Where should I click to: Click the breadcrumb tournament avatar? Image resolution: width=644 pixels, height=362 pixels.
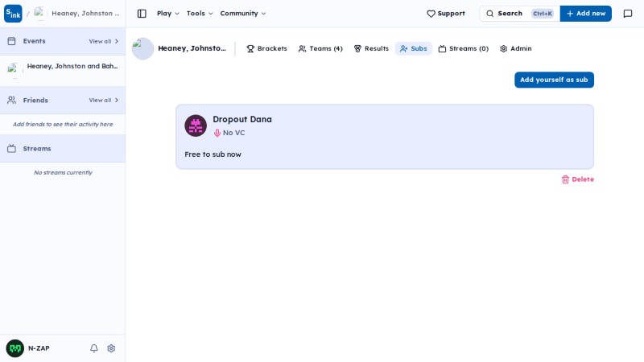pyautogui.click(x=39, y=14)
